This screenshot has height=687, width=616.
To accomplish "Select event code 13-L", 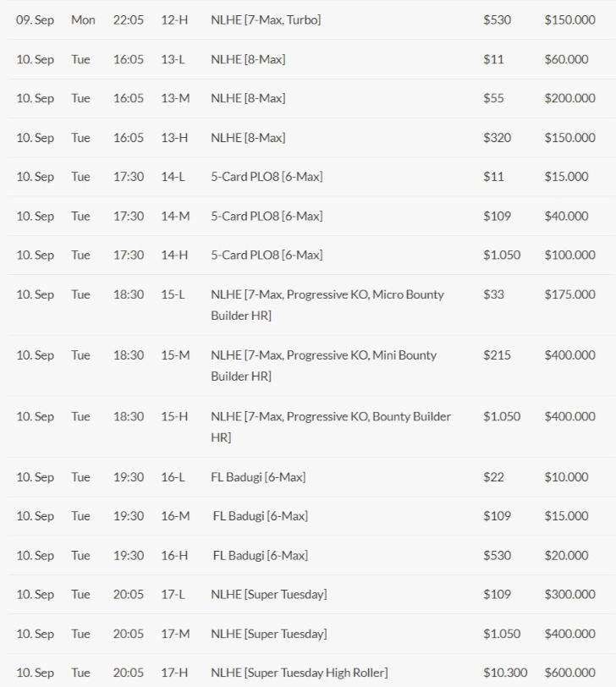I will [173, 59].
